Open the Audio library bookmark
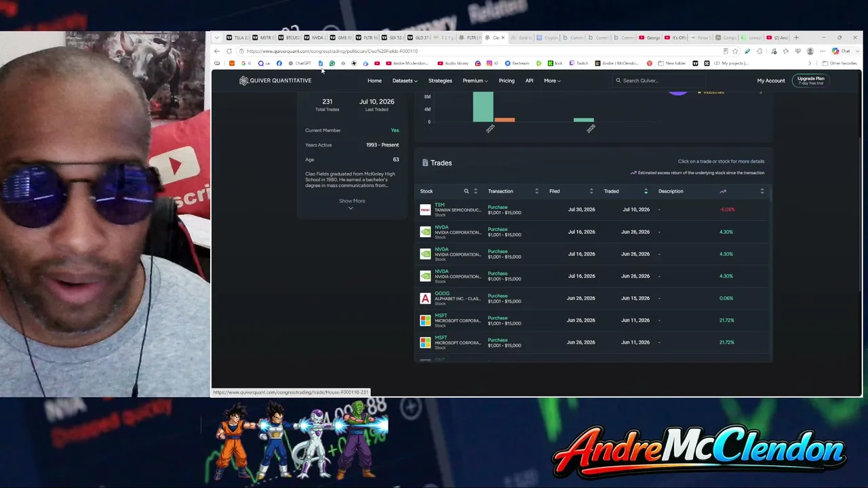The width and height of the screenshot is (868, 488). (453, 64)
